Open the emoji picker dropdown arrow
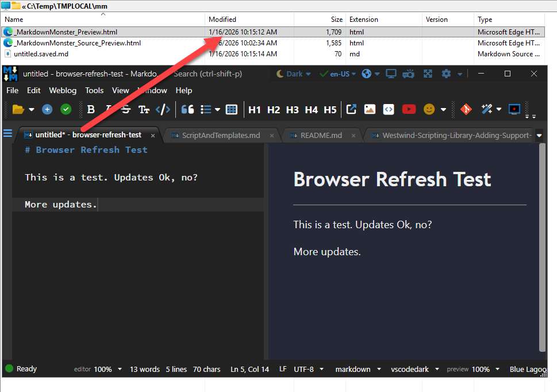The width and height of the screenshot is (557, 392). [443, 109]
